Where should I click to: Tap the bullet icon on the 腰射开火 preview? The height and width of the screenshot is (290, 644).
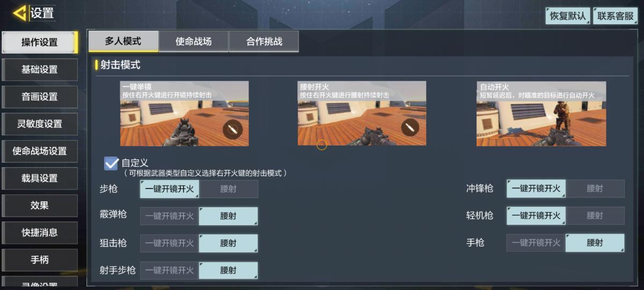click(x=410, y=127)
